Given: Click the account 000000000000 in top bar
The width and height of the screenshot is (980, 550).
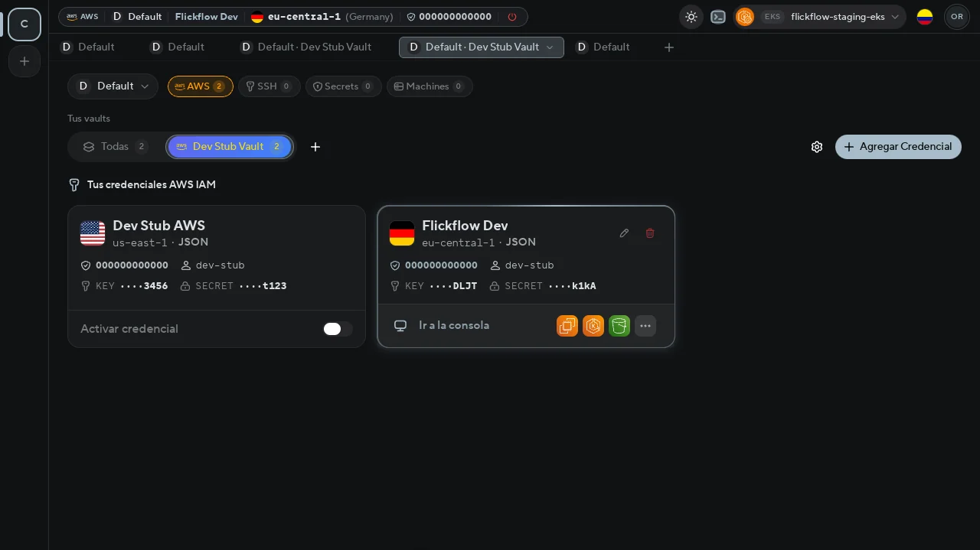Looking at the screenshot, I should (456, 17).
